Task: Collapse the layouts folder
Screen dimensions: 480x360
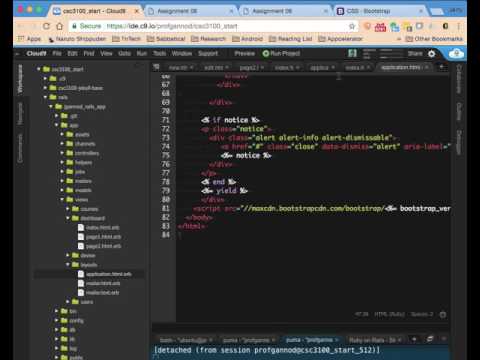Action: click(68, 264)
